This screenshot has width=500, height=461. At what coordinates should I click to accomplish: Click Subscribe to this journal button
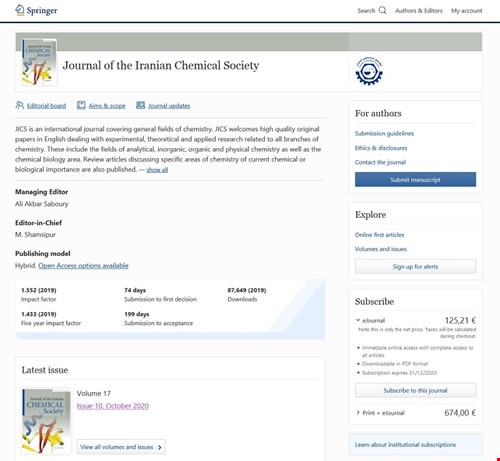(x=415, y=390)
